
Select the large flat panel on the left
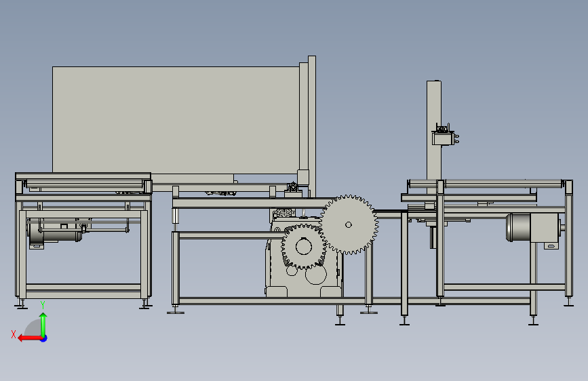176,120
